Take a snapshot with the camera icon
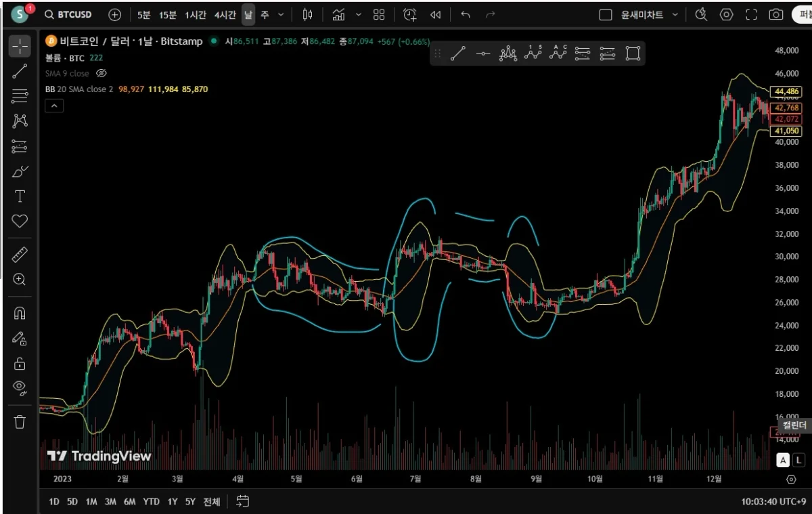This screenshot has width=812, height=514. click(776, 14)
